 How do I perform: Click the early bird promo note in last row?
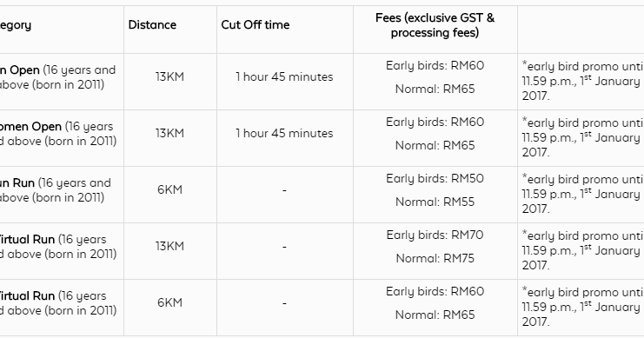(582, 307)
